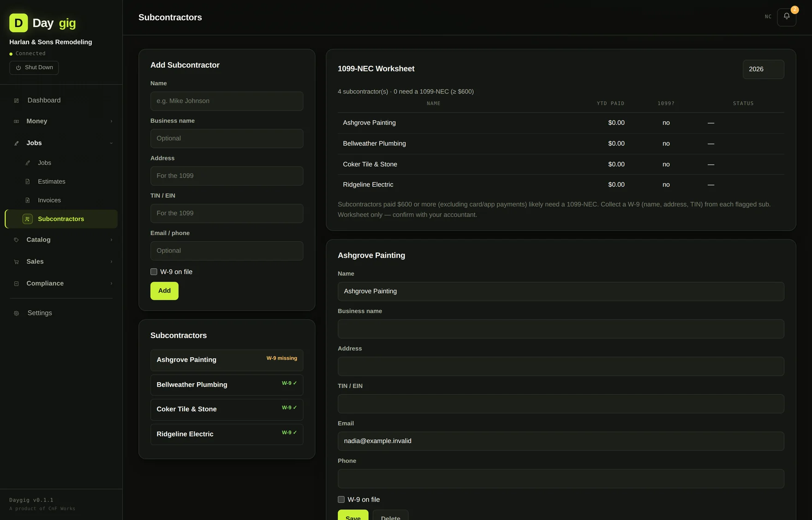
Task: Click the Shut Down button
Action: (34, 68)
